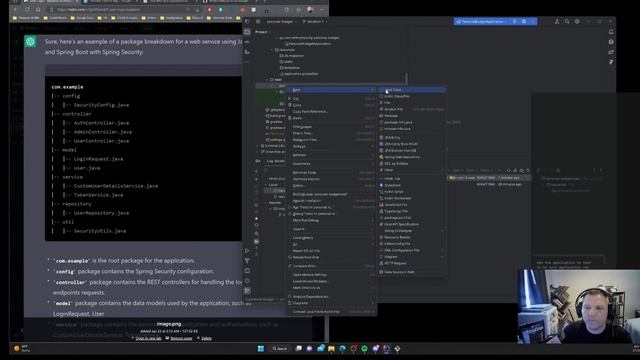Open Project tool window icon
This screenshot has width=640, height=360.
[x=247, y=32]
